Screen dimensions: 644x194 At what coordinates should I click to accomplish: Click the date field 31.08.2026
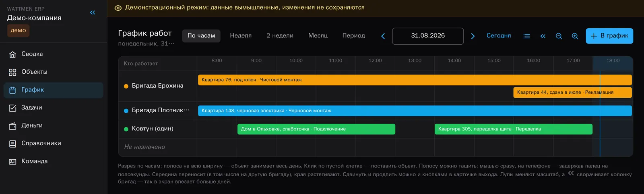click(x=428, y=36)
